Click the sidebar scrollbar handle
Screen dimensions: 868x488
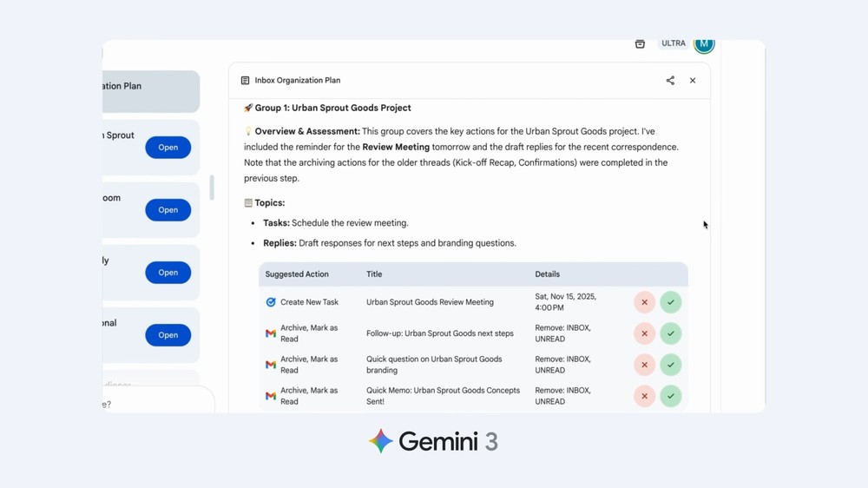212,188
